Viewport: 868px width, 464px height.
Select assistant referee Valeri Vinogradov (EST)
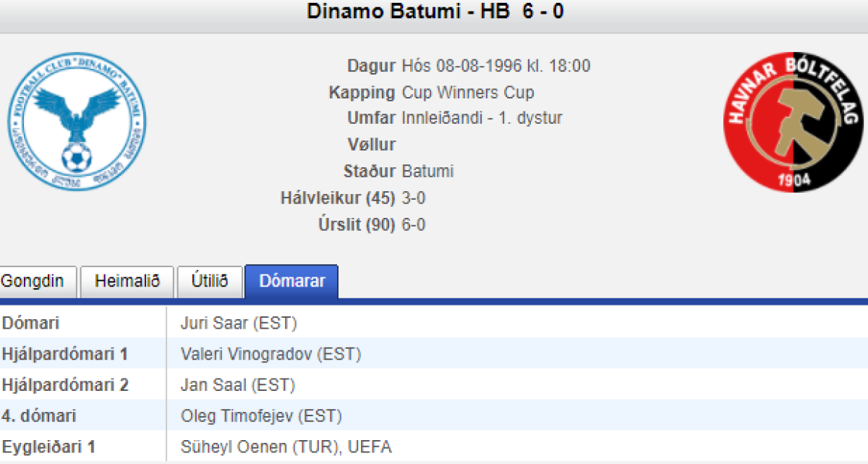click(271, 355)
